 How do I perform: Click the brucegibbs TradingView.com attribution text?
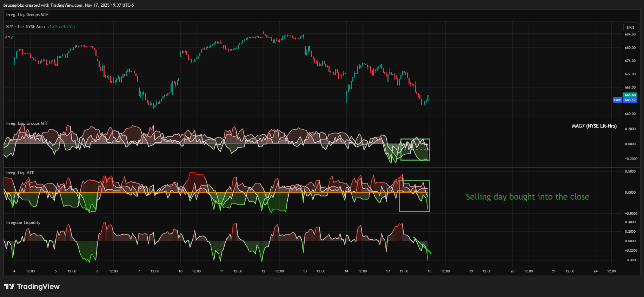tap(68, 5)
